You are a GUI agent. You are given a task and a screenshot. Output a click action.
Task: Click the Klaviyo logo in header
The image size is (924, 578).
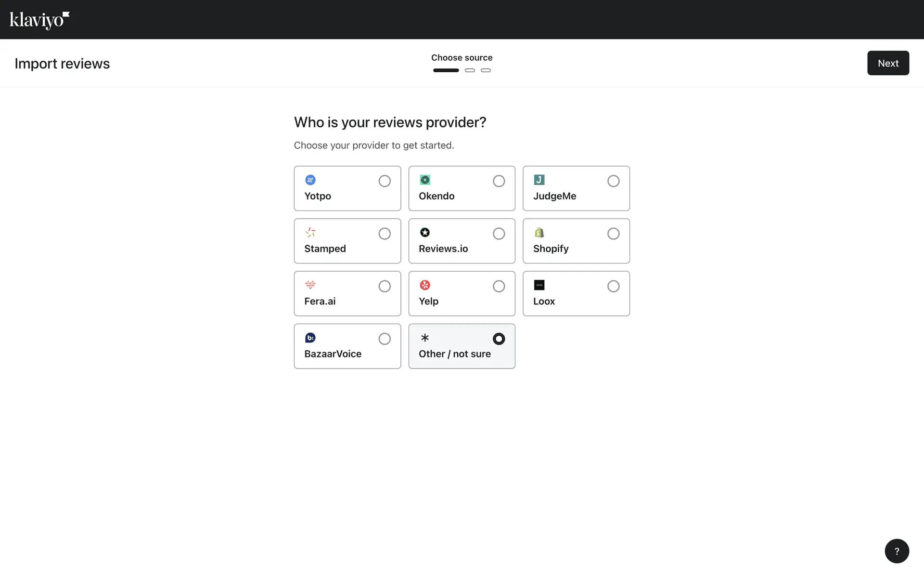click(x=39, y=20)
